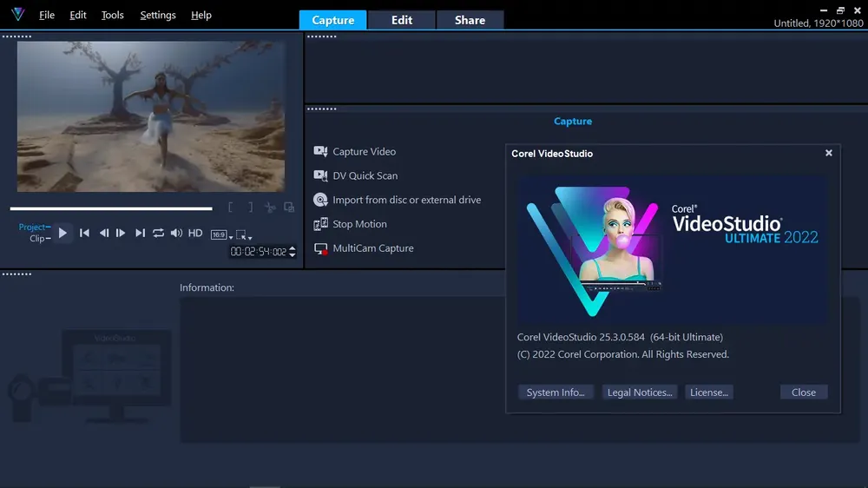Open the system volume speaker control
Screen dimensions: 868x488
[176, 234]
